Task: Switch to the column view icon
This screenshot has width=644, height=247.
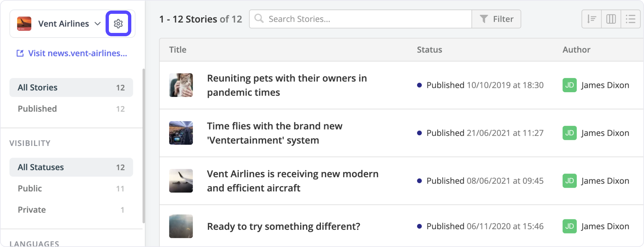Action: point(611,19)
